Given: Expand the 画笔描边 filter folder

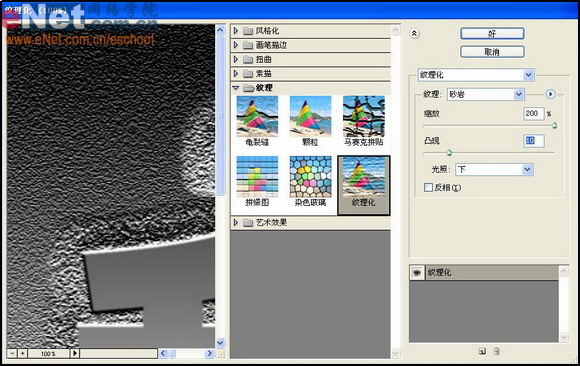Looking at the screenshot, I should 236,45.
